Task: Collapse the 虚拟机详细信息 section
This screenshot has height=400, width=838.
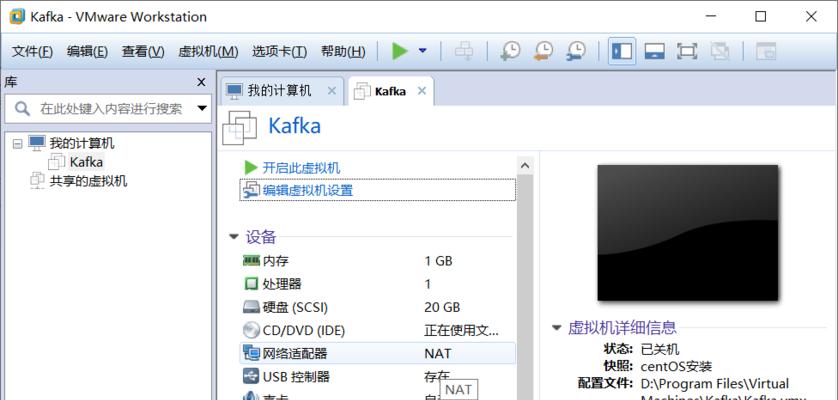Action: (557, 327)
